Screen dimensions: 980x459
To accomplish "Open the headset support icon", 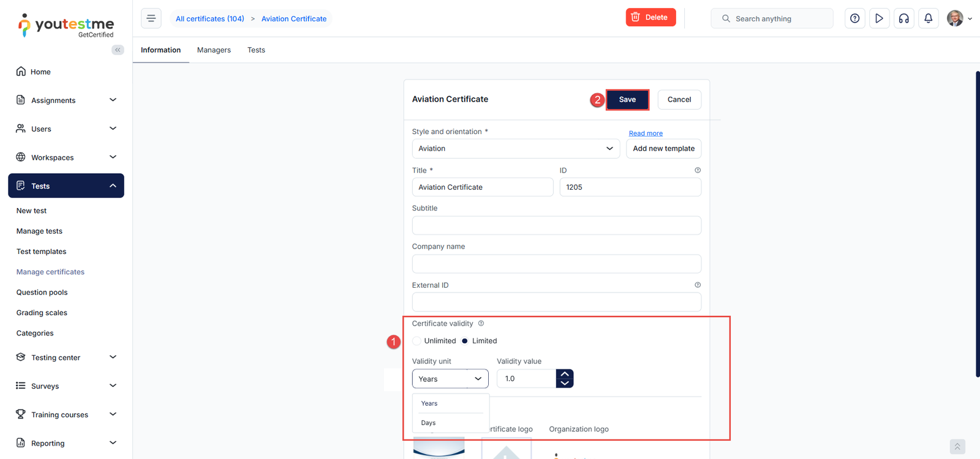I will [903, 18].
